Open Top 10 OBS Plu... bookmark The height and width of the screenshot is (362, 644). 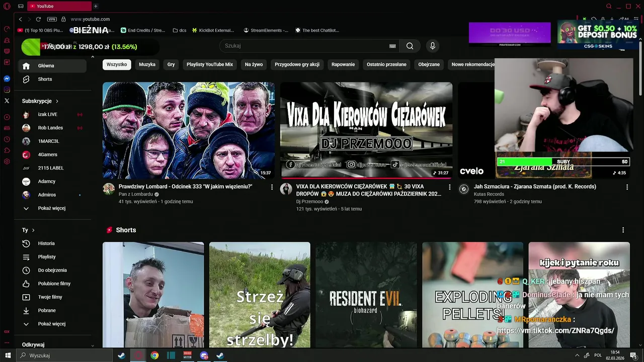pyautogui.click(x=40, y=30)
